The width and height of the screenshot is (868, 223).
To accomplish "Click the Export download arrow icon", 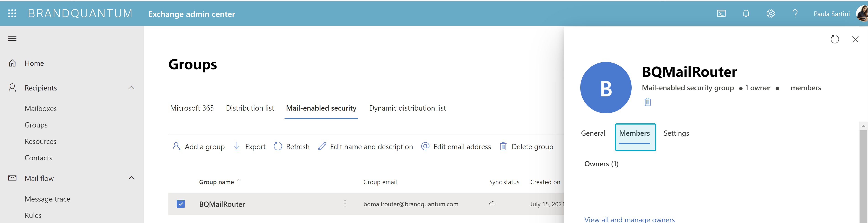I will (237, 146).
